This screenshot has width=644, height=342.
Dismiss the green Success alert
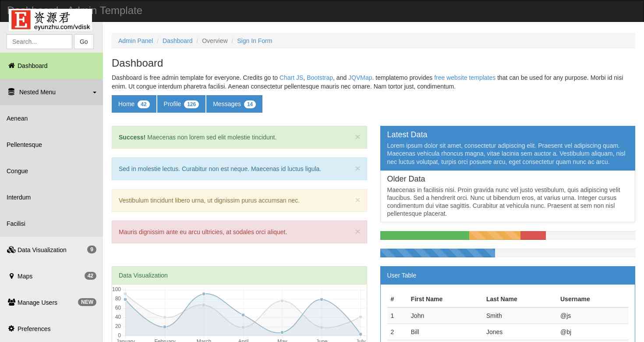[357, 137]
